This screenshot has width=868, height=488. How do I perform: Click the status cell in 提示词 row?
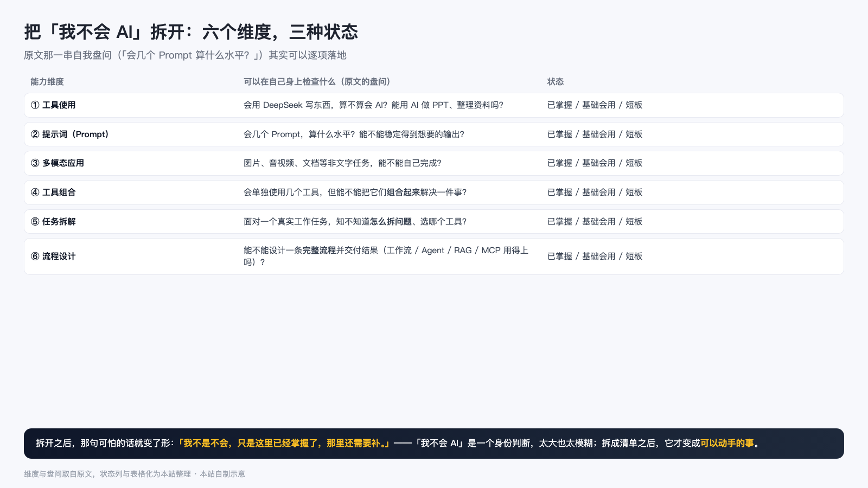(x=595, y=134)
